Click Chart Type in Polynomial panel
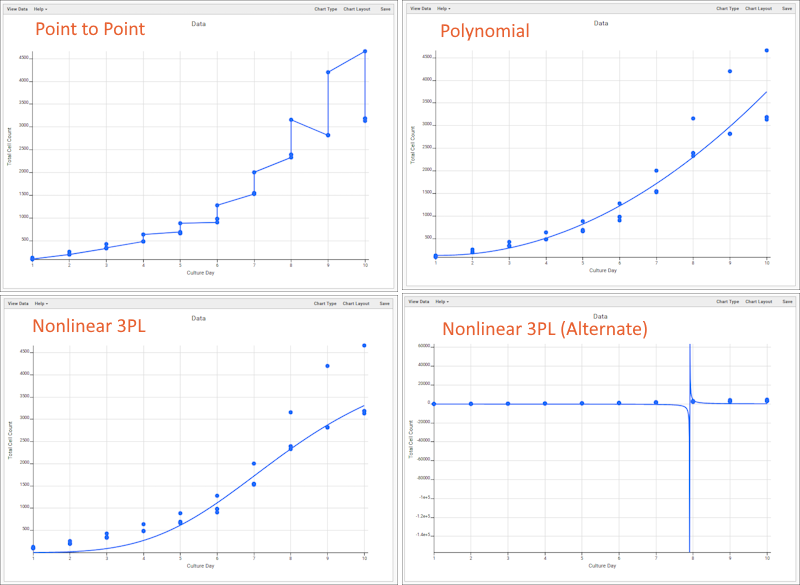Screen dimensions: 800x585 pyautogui.click(x=727, y=8)
